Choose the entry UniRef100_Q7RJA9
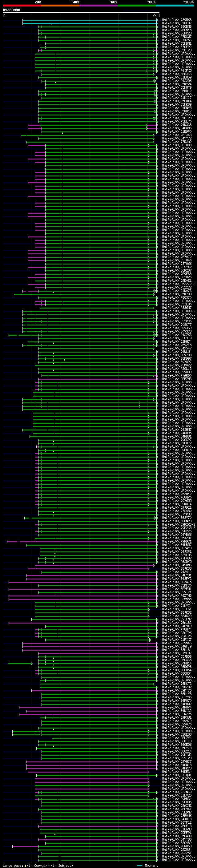 coord(177,142)
